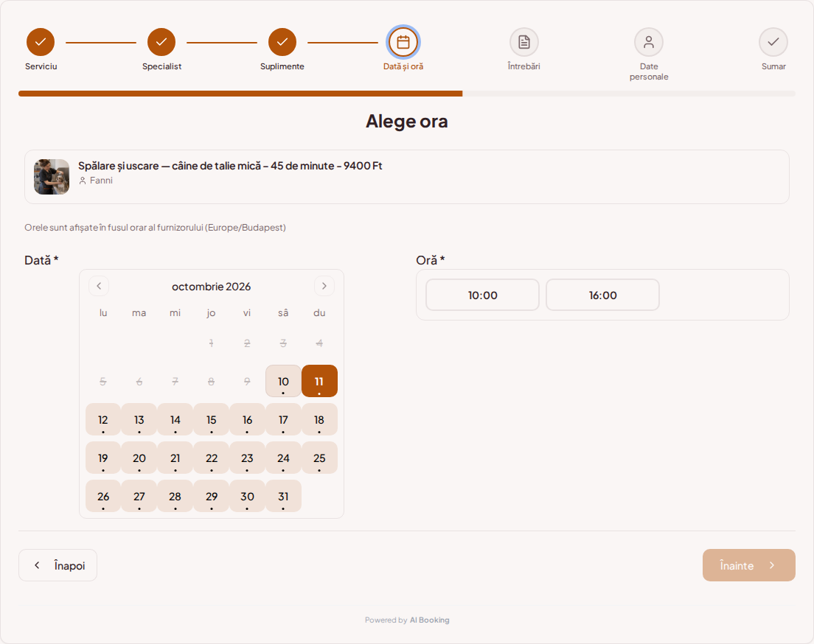Screen dimensions: 814x644
Task: Click the 'sâ' weekday column header
Action: (283, 313)
